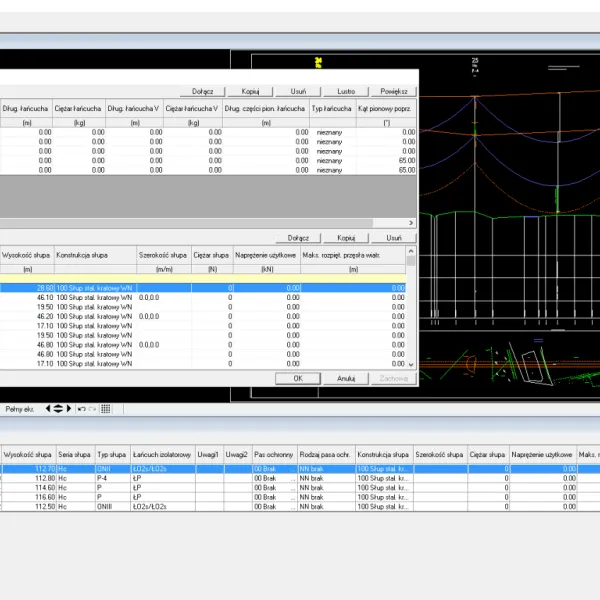Click the Pełny ekr. label
The height and width of the screenshot is (600, 600).
[20, 408]
